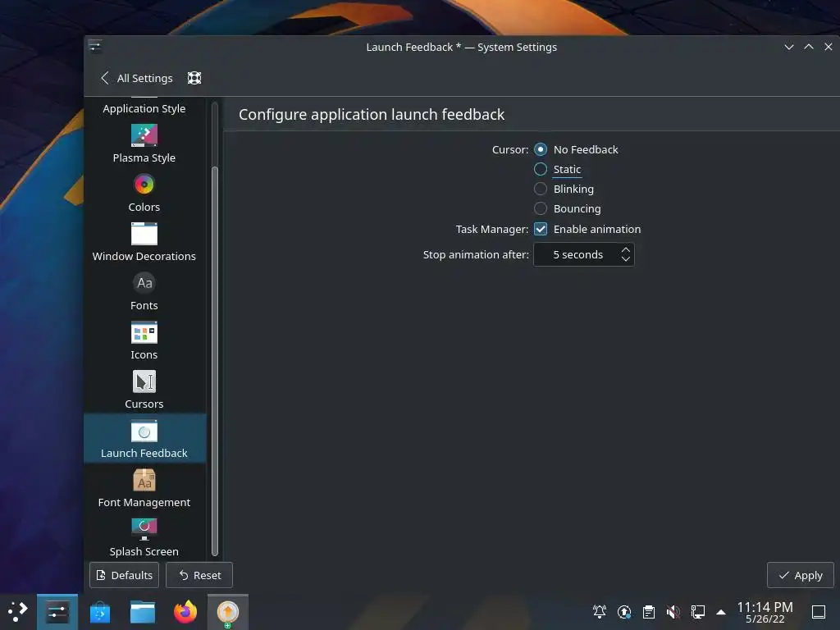Open the Icons settings icon
Viewport: 840px width, 630px height.
[144, 332]
